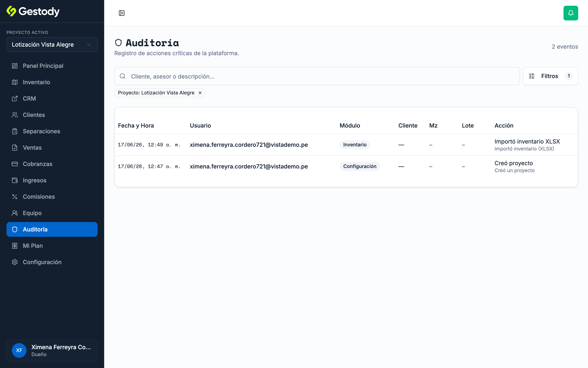The image size is (588, 368).
Task: Click the Módulo column header
Action: point(350,126)
